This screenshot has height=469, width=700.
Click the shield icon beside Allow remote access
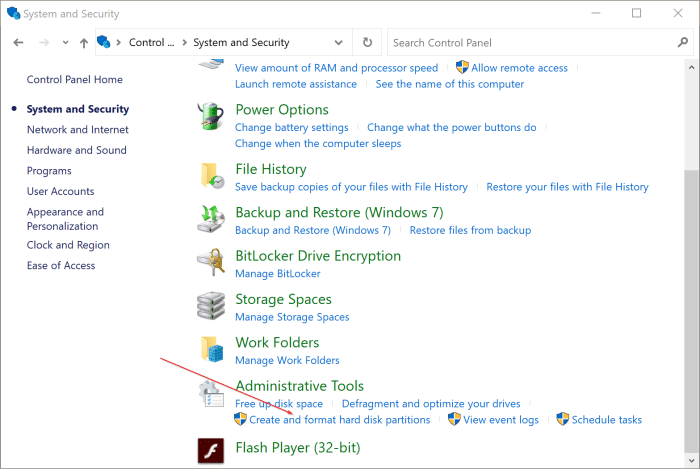coord(462,67)
